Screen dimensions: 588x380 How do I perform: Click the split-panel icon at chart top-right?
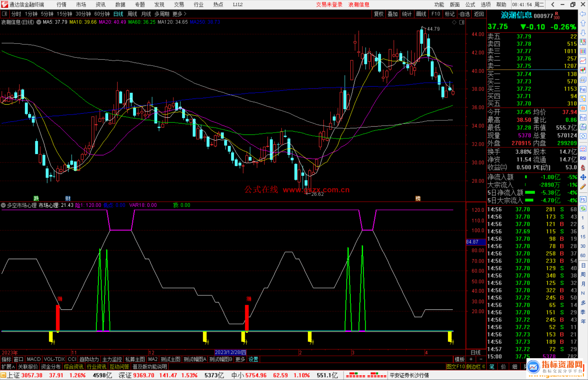462,22
